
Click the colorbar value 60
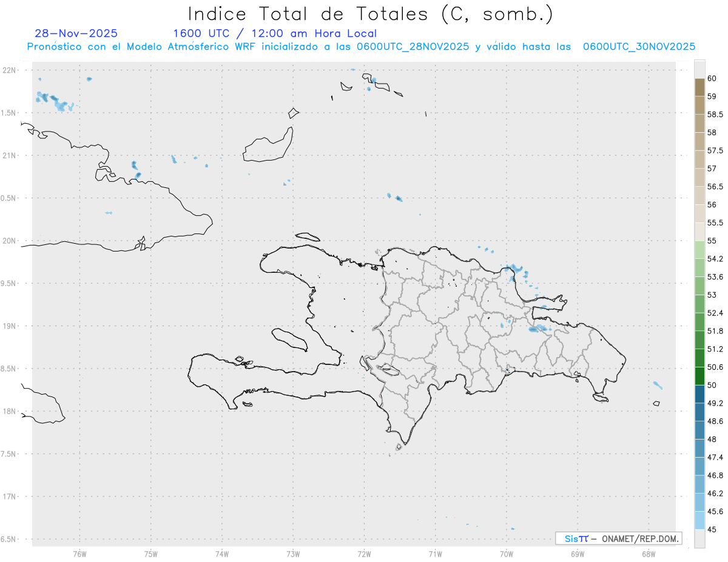(x=712, y=78)
